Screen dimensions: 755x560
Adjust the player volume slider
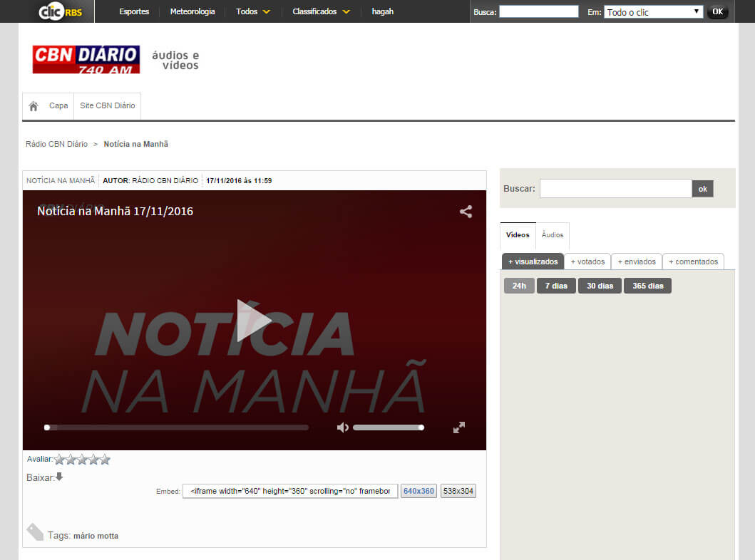(x=388, y=427)
